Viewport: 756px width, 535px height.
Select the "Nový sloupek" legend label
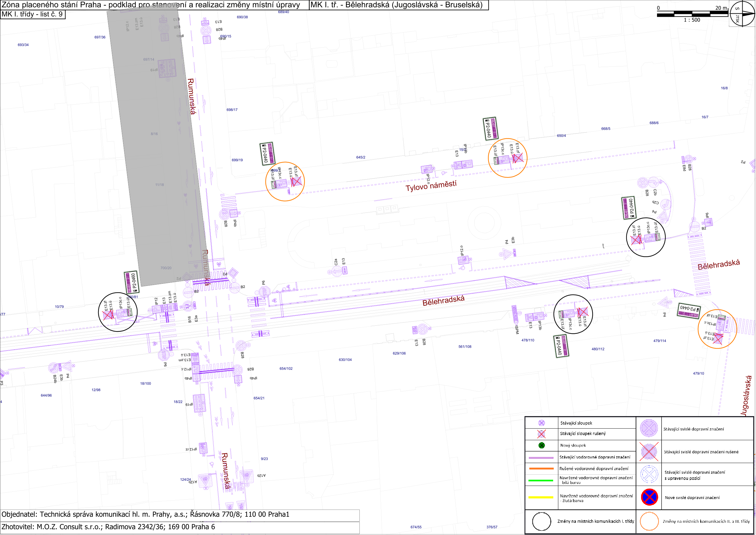click(x=573, y=445)
